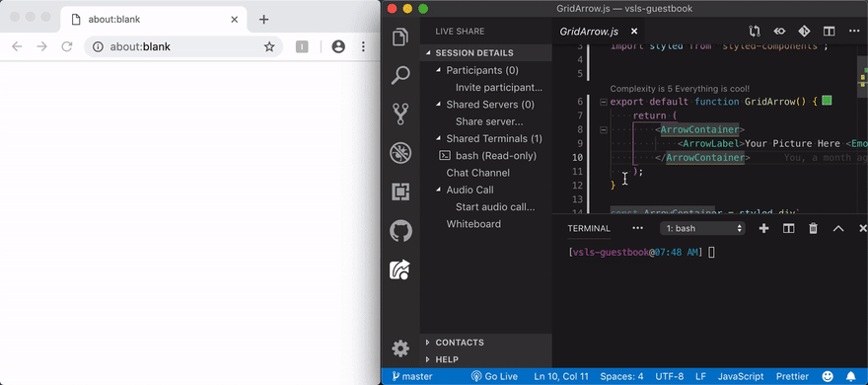This screenshot has width=868, height=385.
Task: Open the Manage gear in VS Code
Action: (400, 348)
